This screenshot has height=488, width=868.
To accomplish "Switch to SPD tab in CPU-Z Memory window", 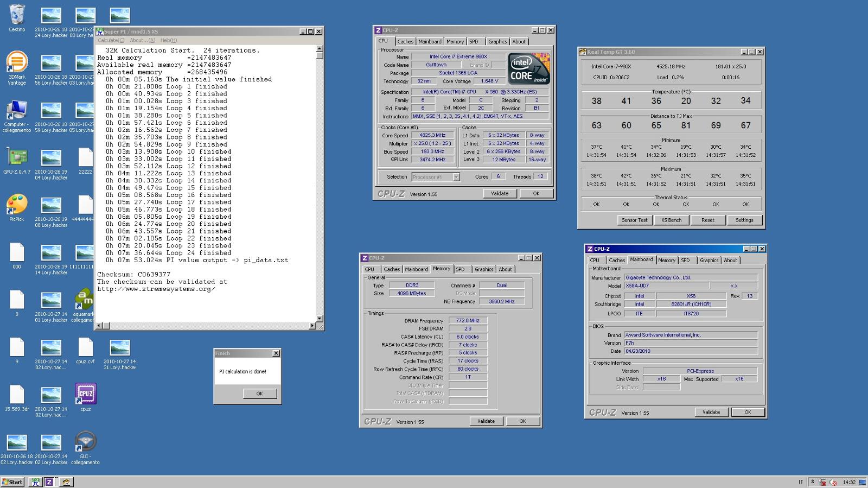I will click(x=461, y=269).
